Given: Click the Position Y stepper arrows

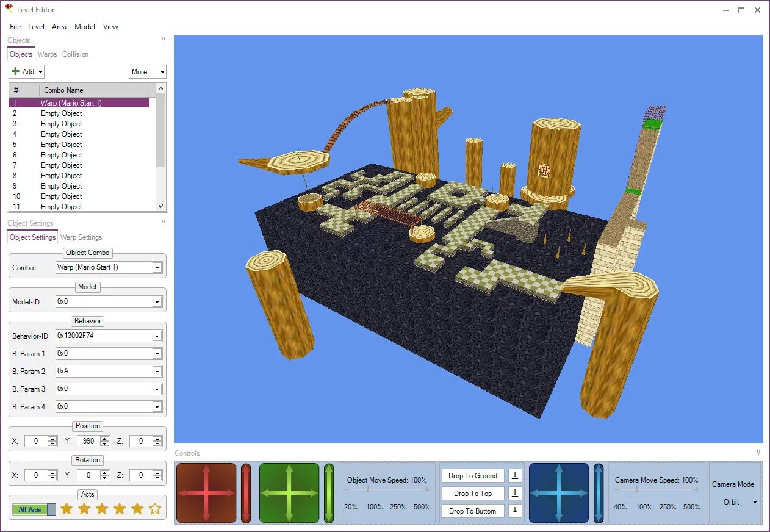Looking at the screenshot, I should (x=105, y=441).
